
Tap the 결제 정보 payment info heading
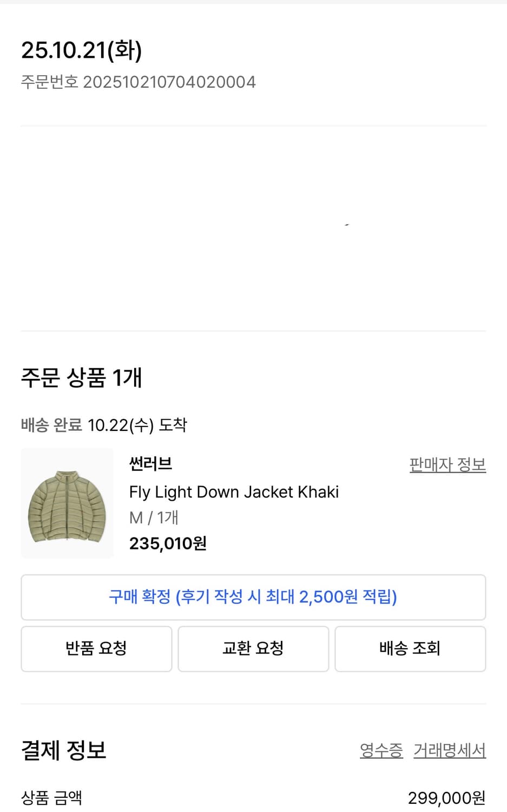tap(64, 750)
